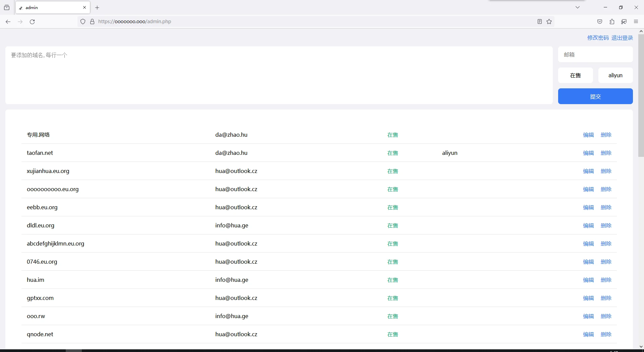This screenshot has height=352, width=644.
Task: Reload the current page
Action: (32, 22)
